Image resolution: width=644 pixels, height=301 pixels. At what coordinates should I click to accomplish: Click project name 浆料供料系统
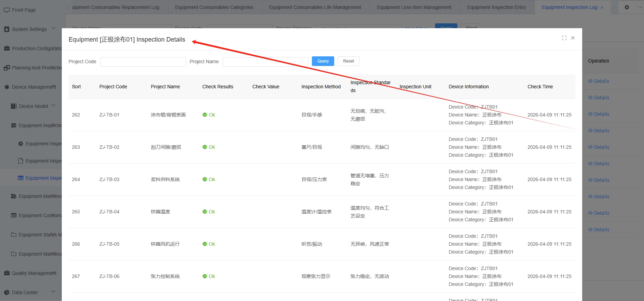tap(165, 179)
